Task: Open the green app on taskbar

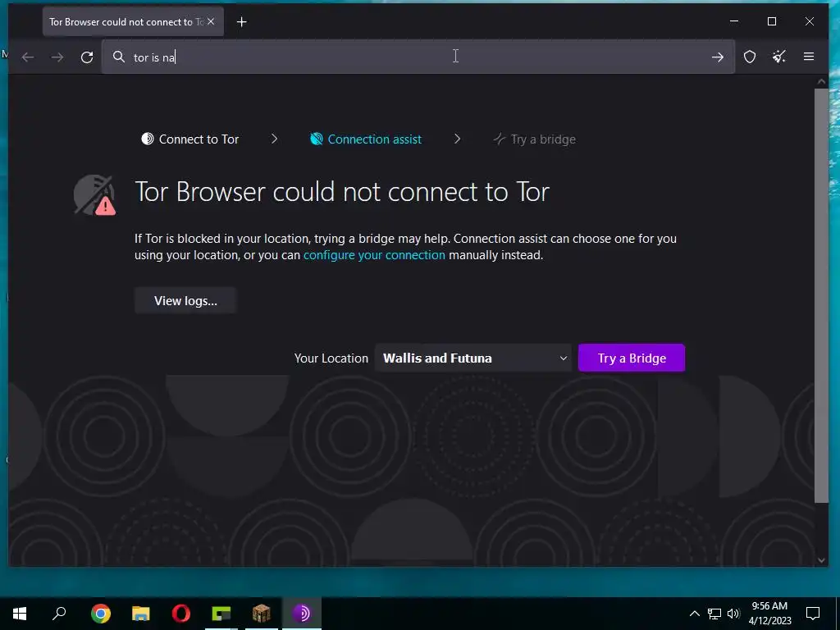Action: tap(221, 614)
